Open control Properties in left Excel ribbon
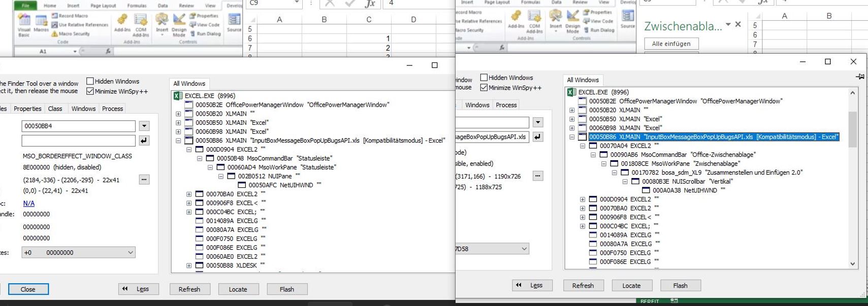 pyautogui.click(x=204, y=16)
